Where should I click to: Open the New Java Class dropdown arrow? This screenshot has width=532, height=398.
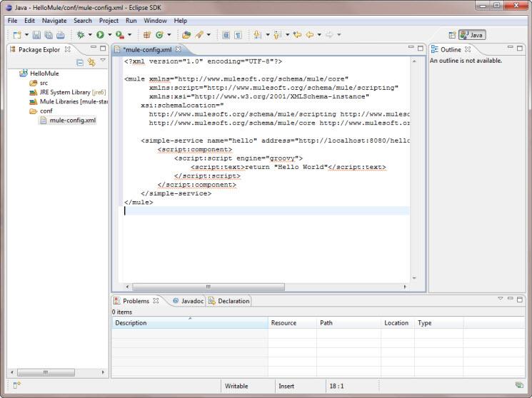pyautogui.click(x=169, y=34)
